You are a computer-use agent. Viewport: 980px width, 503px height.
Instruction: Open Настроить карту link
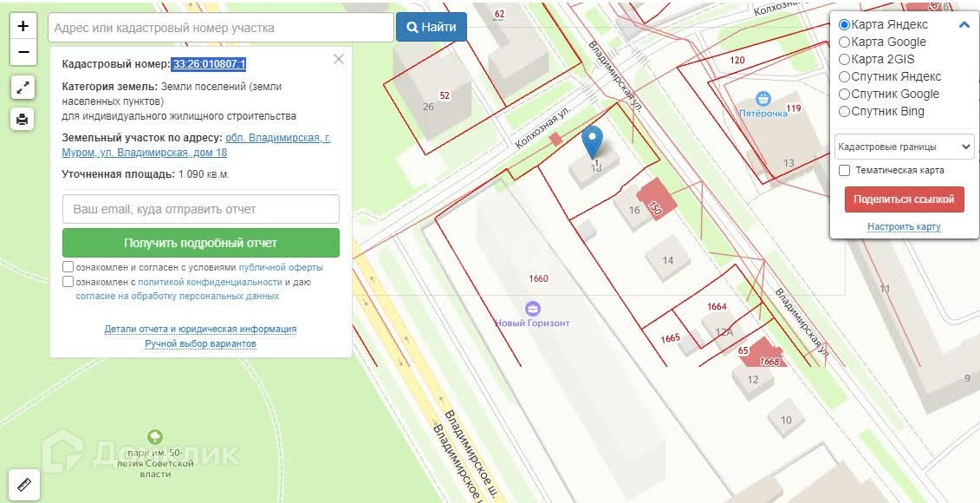click(x=904, y=226)
